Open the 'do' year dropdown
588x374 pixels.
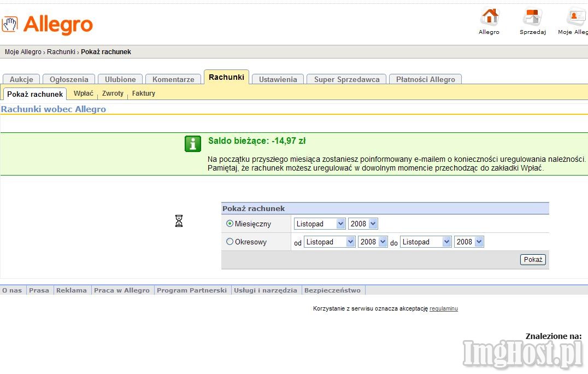pos(469,242)
